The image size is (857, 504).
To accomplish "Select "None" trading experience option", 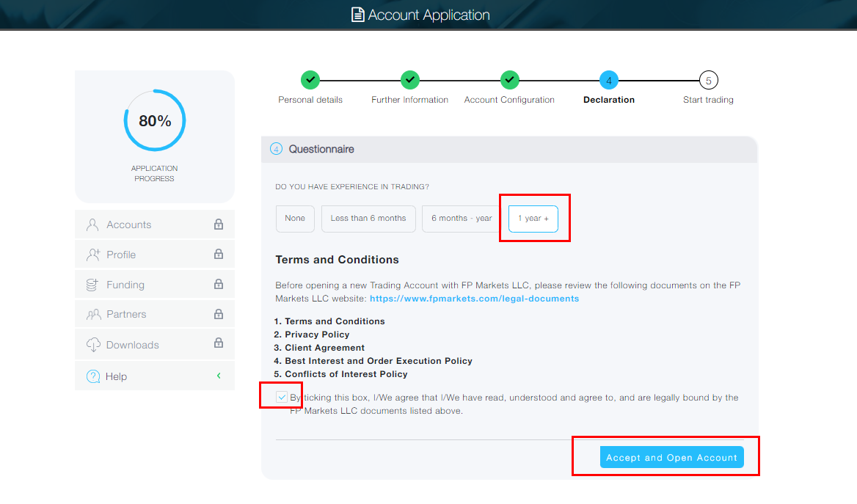I will pos(295,219).
